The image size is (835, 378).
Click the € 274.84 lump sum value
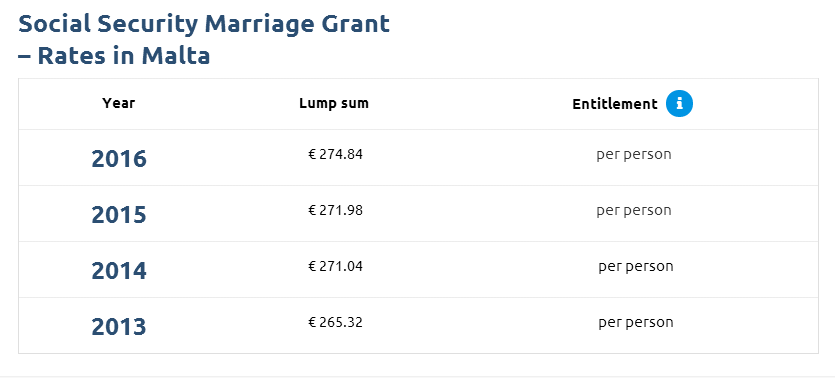(335, 154)
